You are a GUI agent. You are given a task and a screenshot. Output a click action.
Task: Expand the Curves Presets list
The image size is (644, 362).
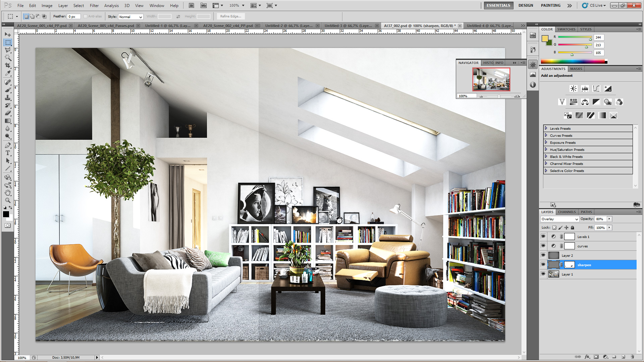click(x=546, y=135)
